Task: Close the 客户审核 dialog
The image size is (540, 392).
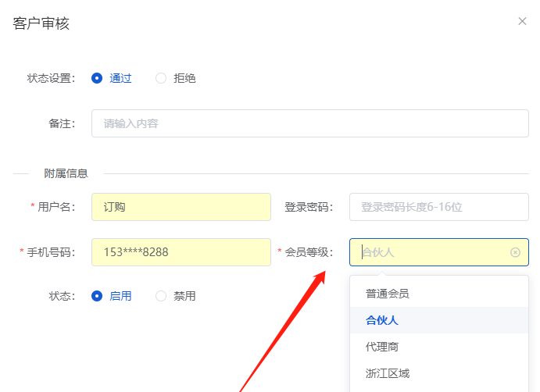Action: click(x=522, y=21)
